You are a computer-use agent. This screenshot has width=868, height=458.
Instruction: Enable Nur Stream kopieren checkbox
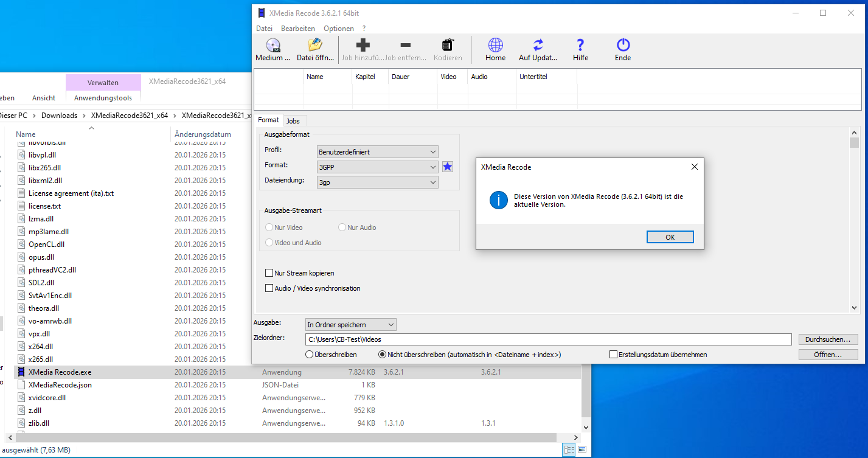pyautogui.click(x=269, y=273)
